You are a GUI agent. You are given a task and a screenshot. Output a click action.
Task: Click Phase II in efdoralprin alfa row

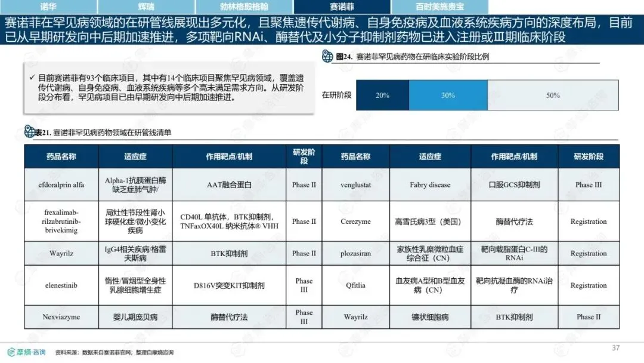pos(304,184)
